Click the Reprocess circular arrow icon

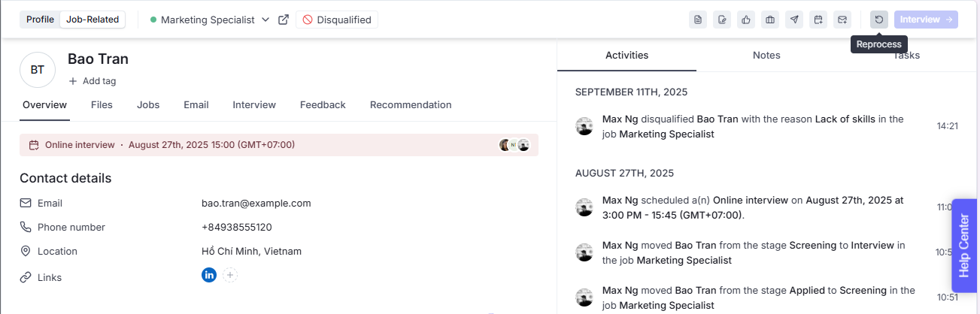click(x=878, y=20)
